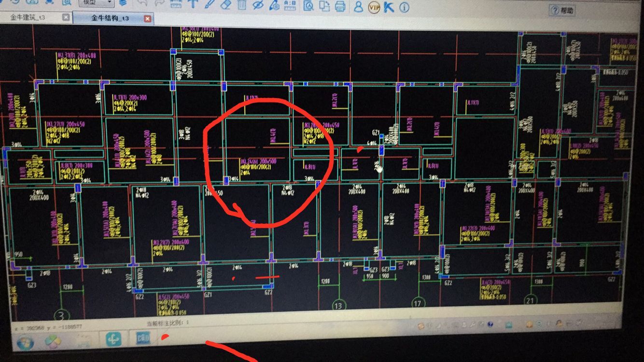The width and height of the screenshot is (644, 362).
Task: Click the 帮助 help button
Action: pos(563,10)
